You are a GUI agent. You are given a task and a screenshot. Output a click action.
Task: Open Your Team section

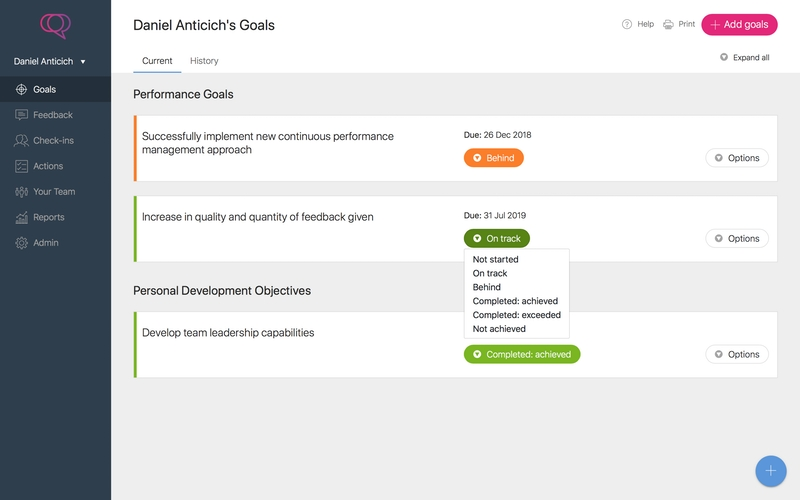point(53,192)
